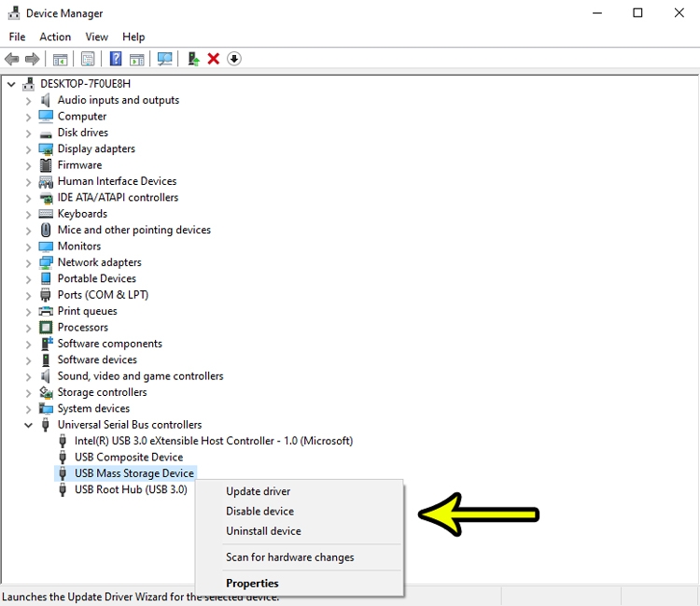700x606 pixels.
Task: Click the System devices folder icon
Action: 46,408
